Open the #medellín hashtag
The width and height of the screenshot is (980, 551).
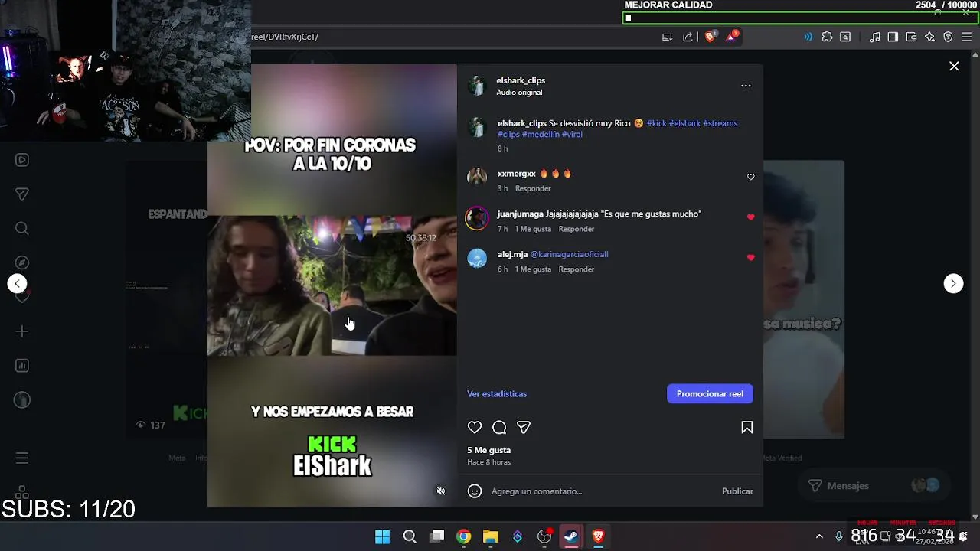pyautogui.click(x=541, y=134)
